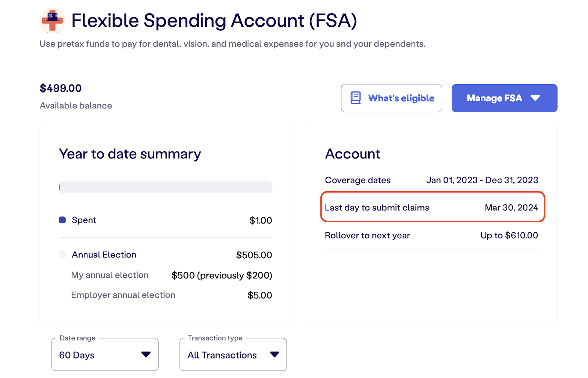
Task: Open the Transaction type dropdown
Action: click(233, 355)
